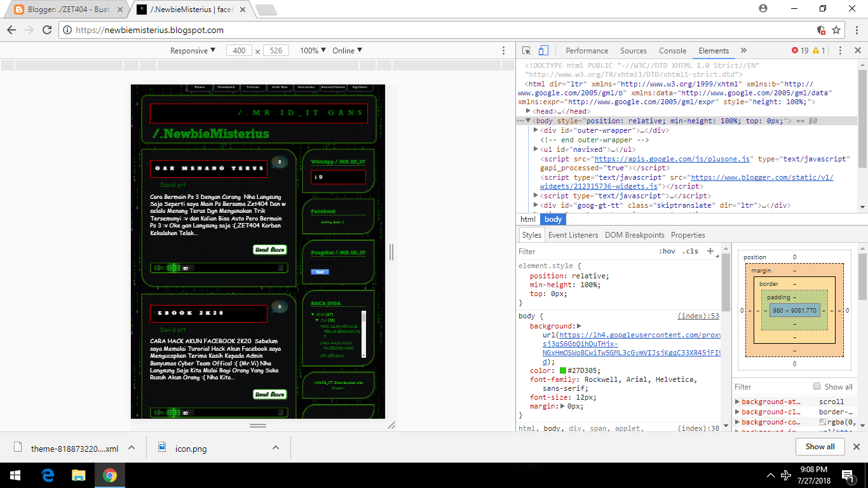Show hidden system tray icons
868x488 pixels.
coord(771,475)
